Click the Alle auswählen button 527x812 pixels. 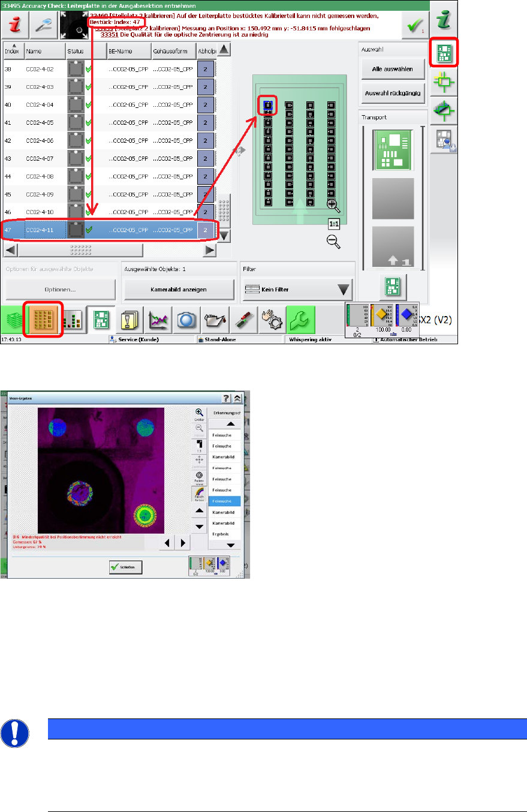[x=393, y=69]
